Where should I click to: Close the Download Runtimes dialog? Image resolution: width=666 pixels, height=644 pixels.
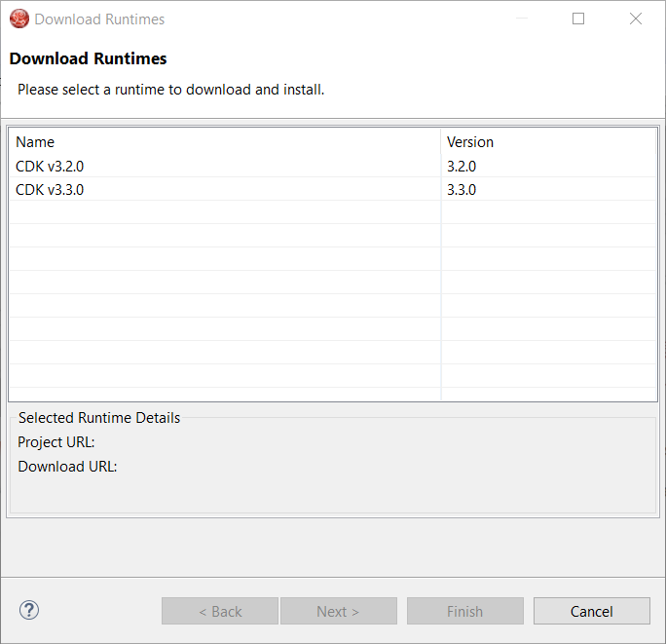(636, 19)
